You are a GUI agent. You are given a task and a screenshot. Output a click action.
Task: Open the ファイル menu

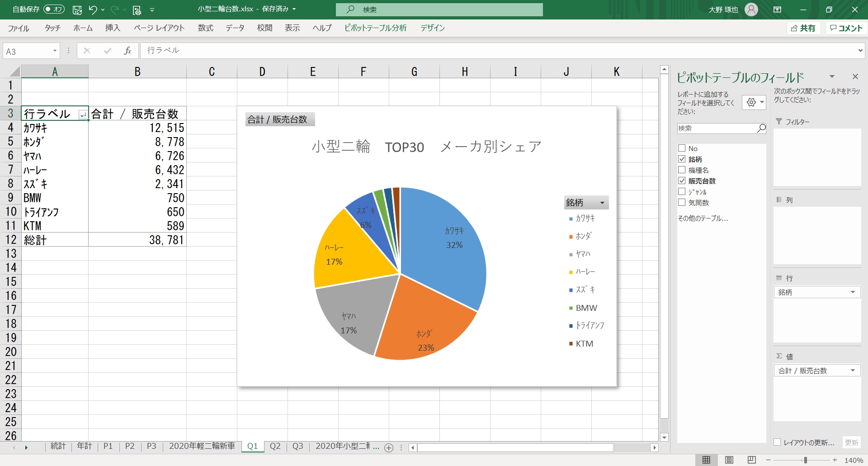pos(19,28)
